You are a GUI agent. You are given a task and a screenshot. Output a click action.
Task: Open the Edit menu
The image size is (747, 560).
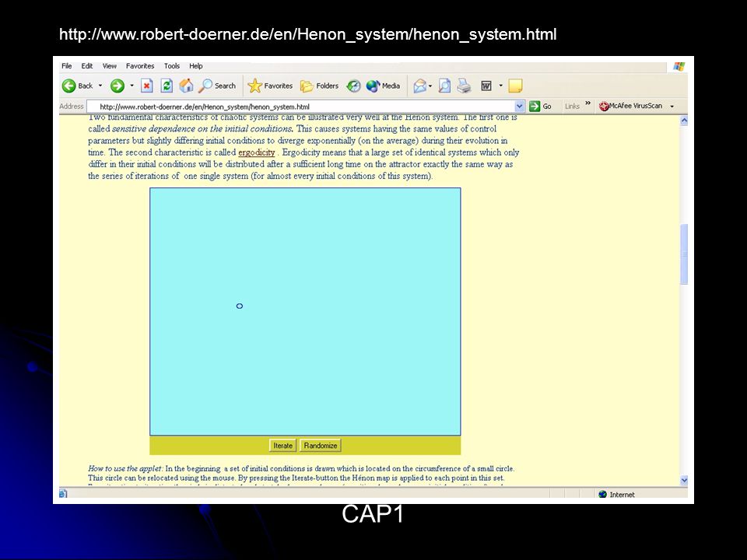[x=86, y=66]
